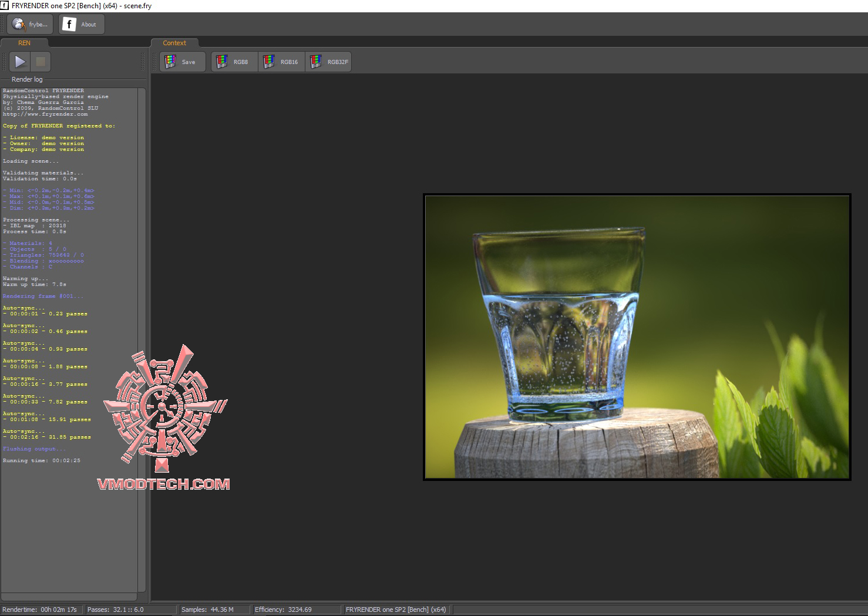Click the 'License: demo version' line

tap(43, 137)
